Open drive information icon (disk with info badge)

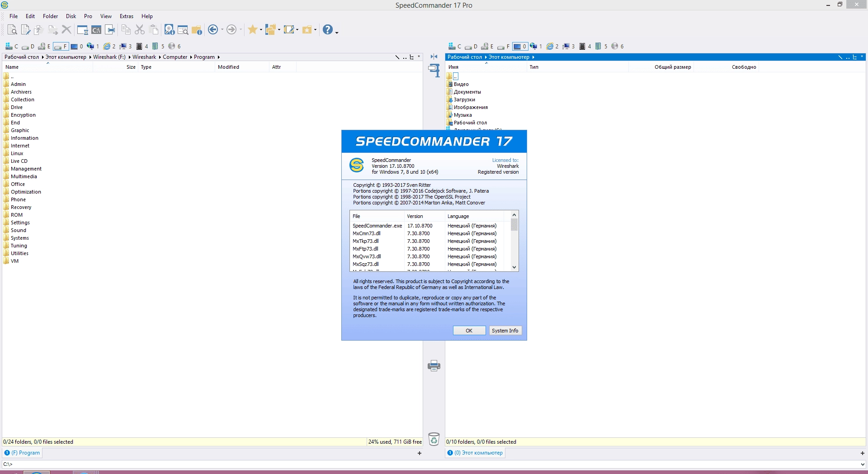pos(169,30)
